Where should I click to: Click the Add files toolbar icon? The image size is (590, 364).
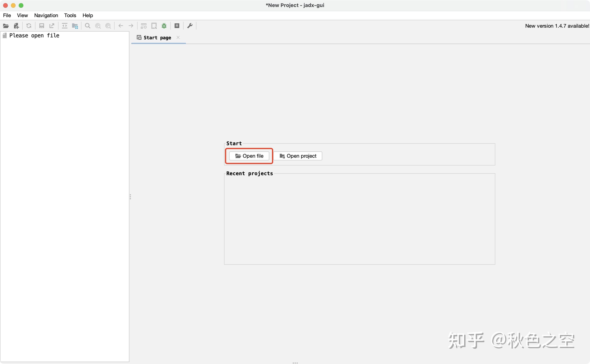pyautogui.click(x=16, y=26)
